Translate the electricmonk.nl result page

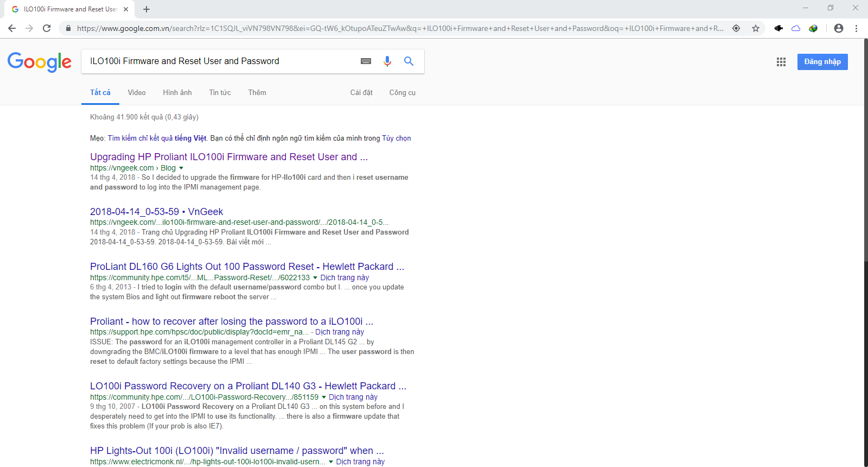click(360, 462)
